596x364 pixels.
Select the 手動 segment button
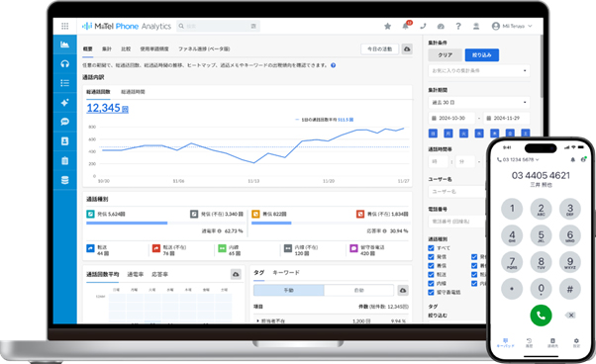point(289,291)
